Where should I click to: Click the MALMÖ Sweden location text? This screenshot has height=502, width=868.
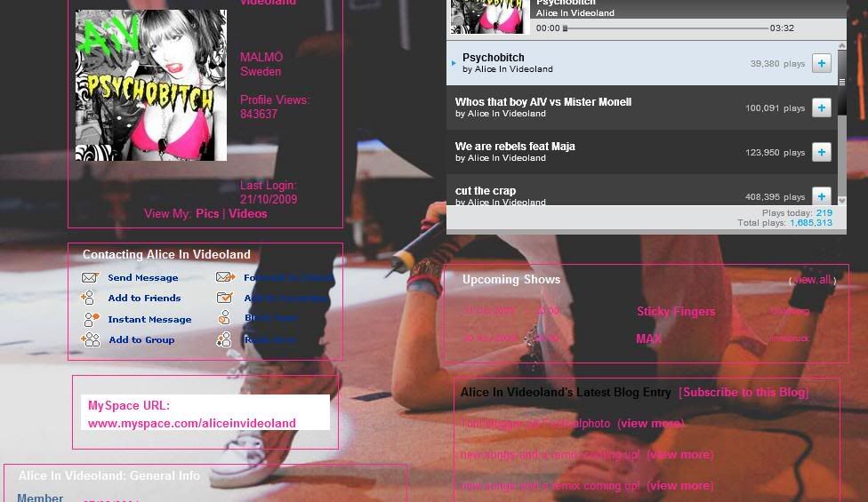click(261, 64)
